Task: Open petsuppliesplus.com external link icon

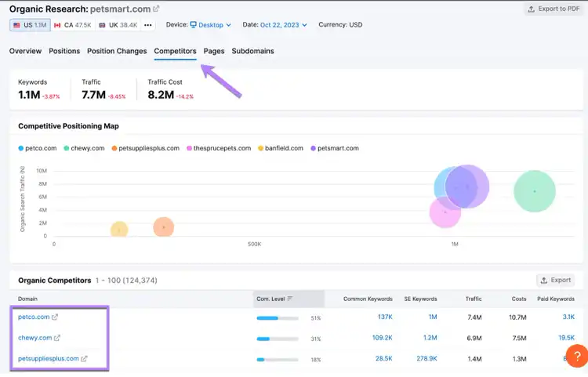Action: [84, 359]
